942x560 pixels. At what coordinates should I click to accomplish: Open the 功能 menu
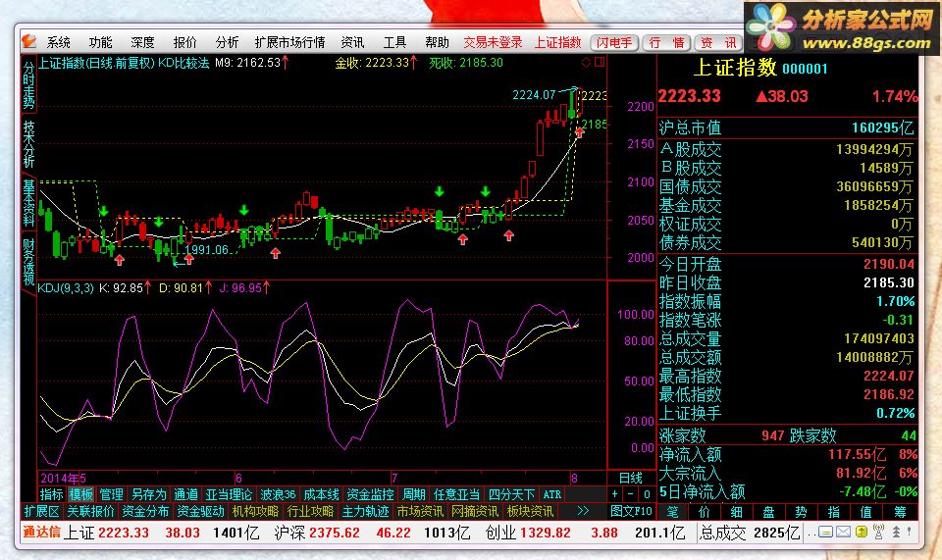coord(100,42)
